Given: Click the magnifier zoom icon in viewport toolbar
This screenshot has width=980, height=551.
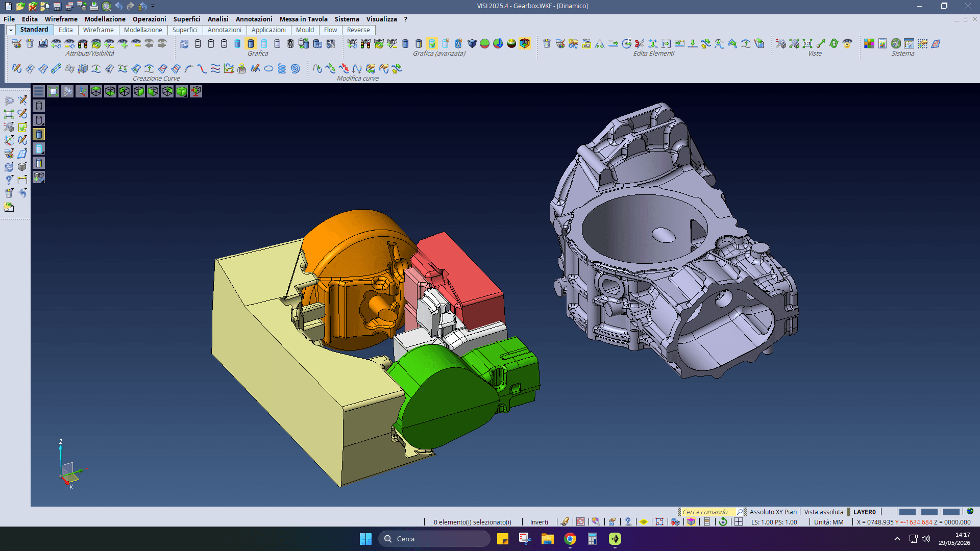Looking at the screenshot, I should point(67,91).
